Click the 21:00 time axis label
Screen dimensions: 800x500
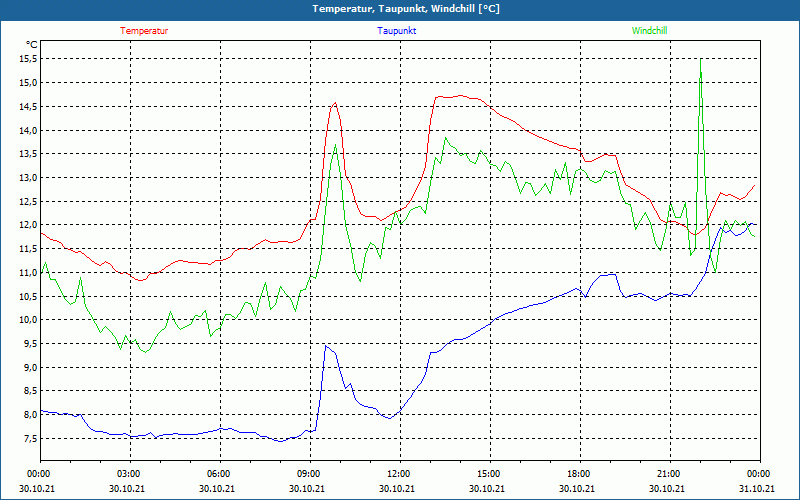click(x=670, y=474)
